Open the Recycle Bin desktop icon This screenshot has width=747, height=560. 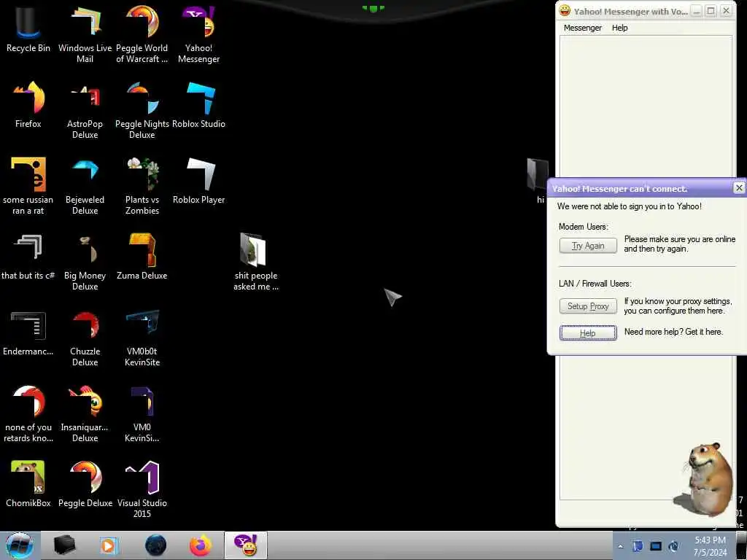pyautogui.click(x=28, y=28)
